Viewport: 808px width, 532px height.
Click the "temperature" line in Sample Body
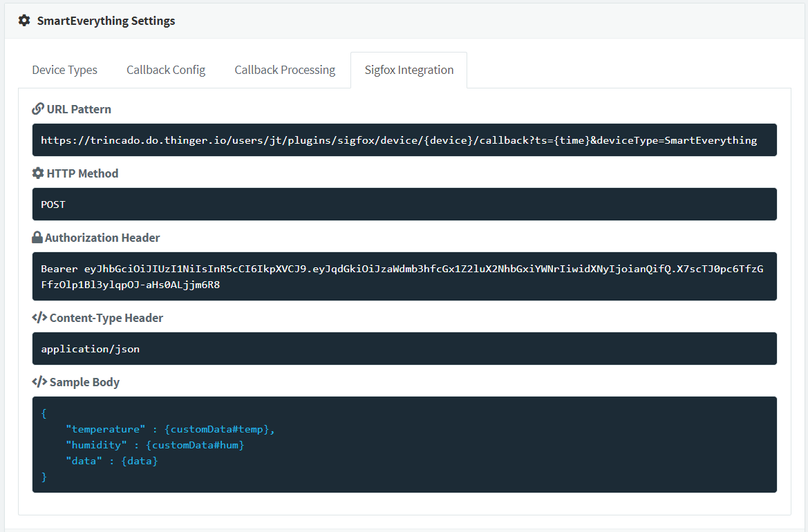[x=170, y=430]
